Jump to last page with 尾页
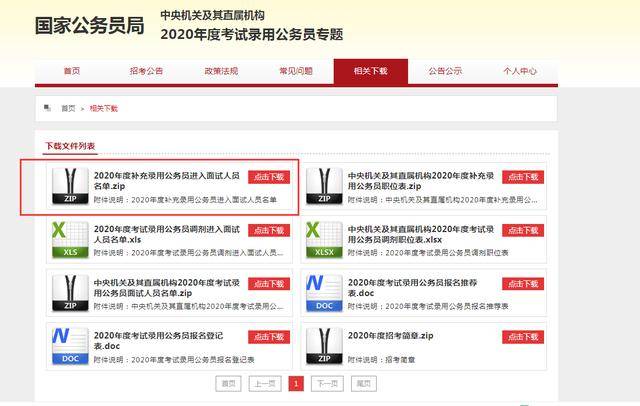This screenshot has width=640, height=406. 364,384
